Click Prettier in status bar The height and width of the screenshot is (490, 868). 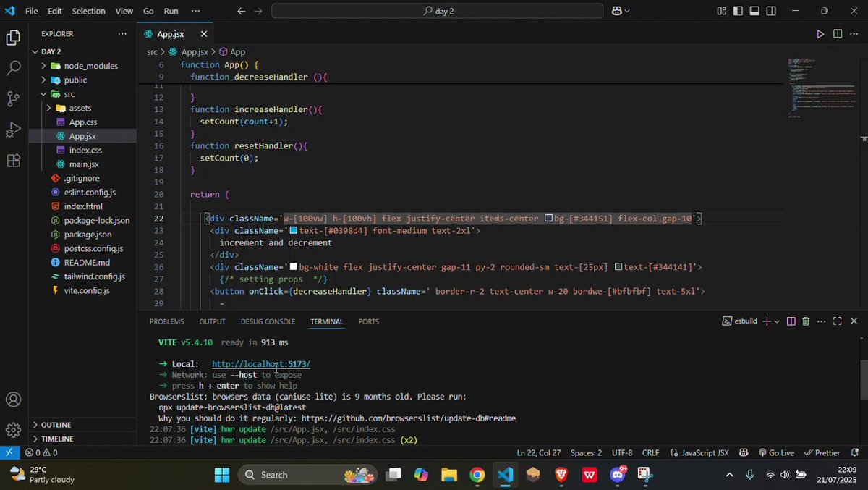tap(822, 452)
